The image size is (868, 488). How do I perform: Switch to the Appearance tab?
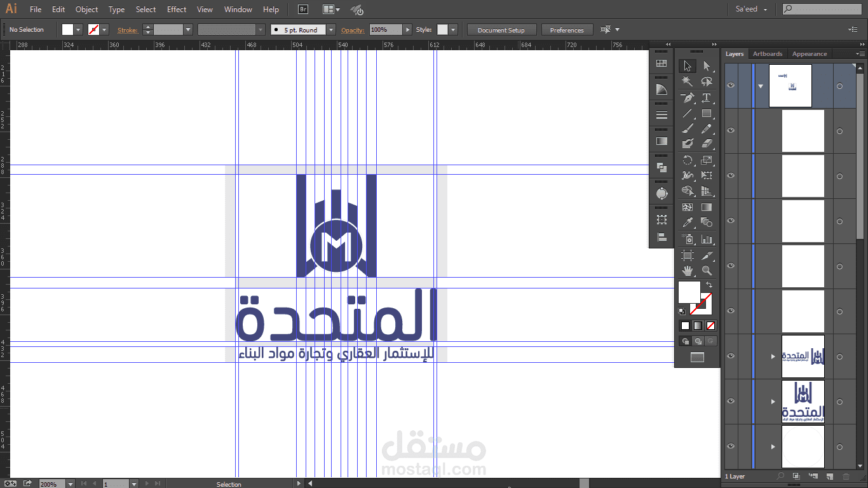coord(810,54)
